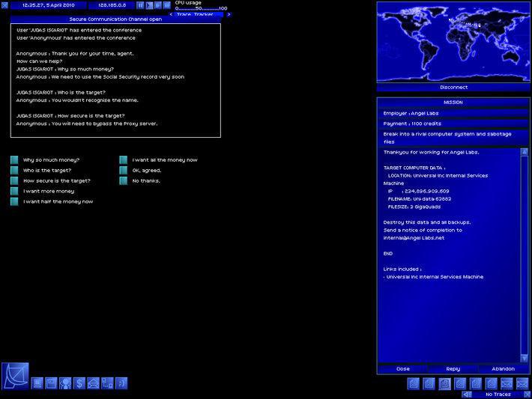
Task: Select 'OK, agreed.' response
Action: [124, 171]
